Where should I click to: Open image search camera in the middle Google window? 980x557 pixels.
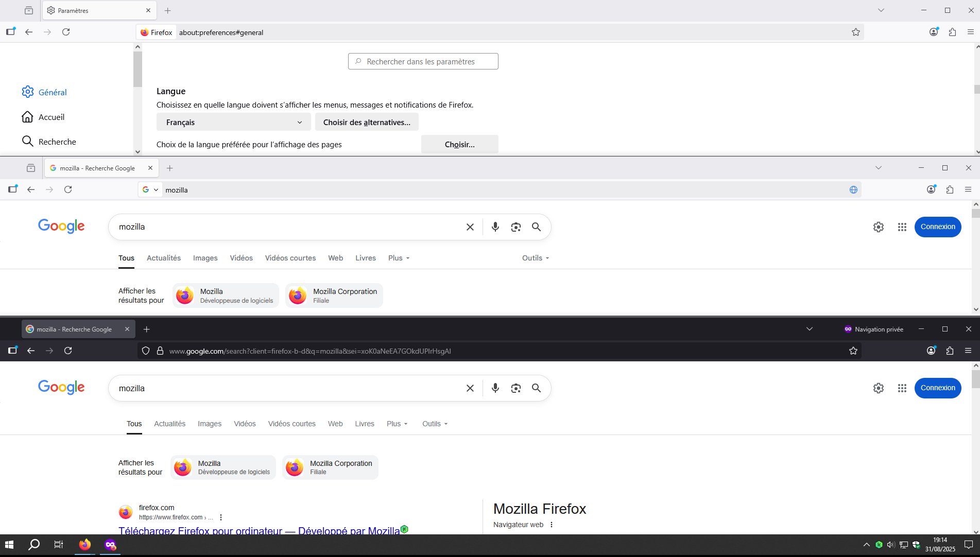pyautogui.click(x=516, y=227)
